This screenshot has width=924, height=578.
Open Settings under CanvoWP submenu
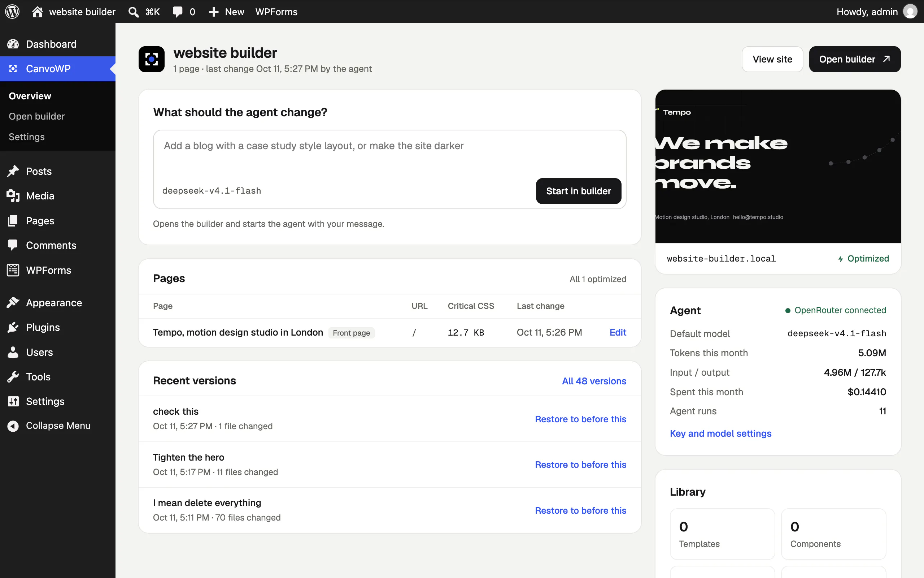(27, 137)
